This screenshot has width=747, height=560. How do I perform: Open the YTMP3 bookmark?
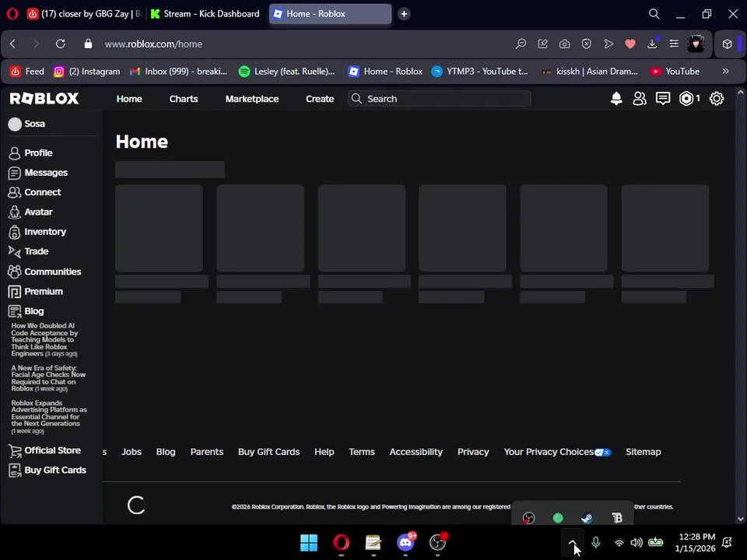(479, 72)
